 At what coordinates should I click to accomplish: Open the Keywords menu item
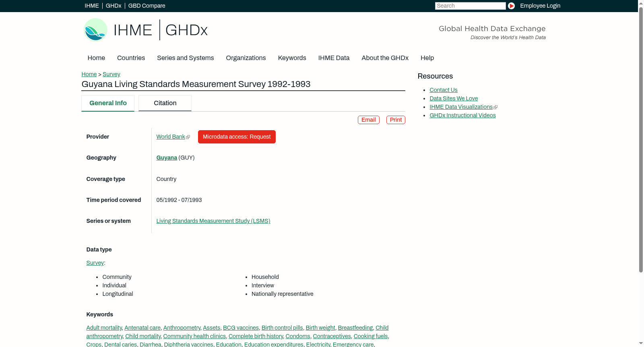point(292,58)
